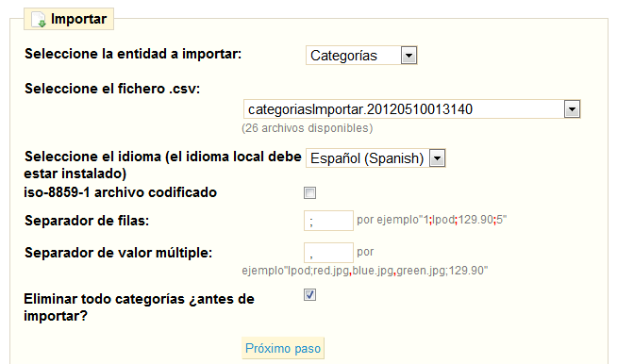Viewport: 617px width, 364px height.
Task: Click the 'Seleccione el fichero .csv:' label
Action: [x=112, y=89]
